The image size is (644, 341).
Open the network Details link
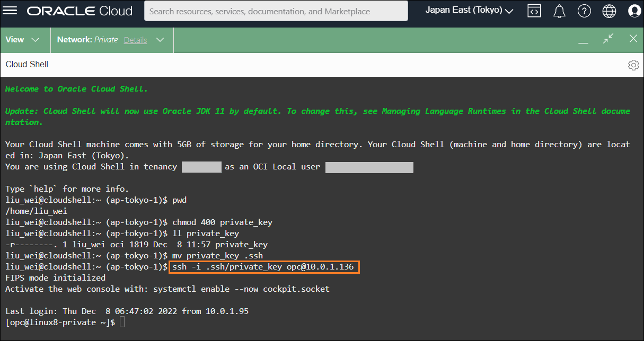[x=135, y=40]
